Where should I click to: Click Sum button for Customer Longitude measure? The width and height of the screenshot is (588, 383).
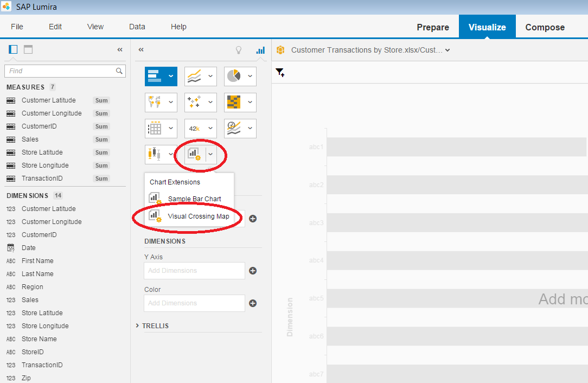pyautogui.click(x=101, y=113)
